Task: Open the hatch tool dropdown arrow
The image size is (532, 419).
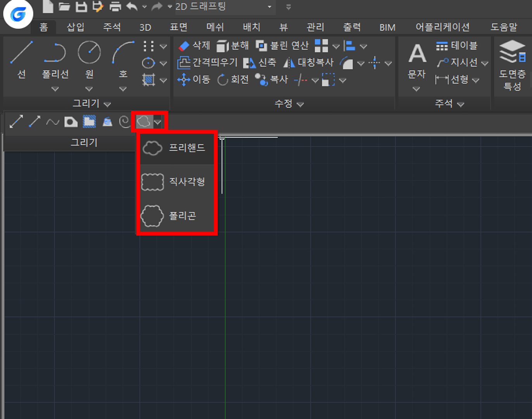Action: 164,80
